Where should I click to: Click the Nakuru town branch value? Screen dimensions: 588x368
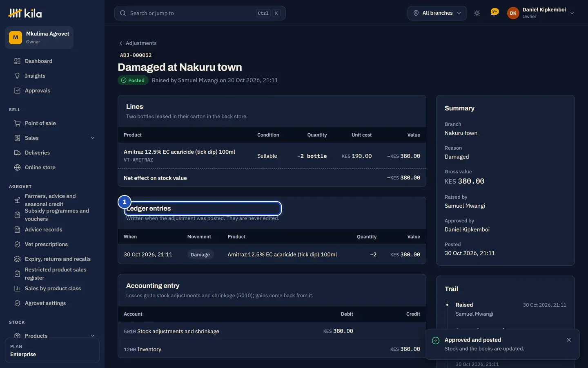[x=461, y=133]
